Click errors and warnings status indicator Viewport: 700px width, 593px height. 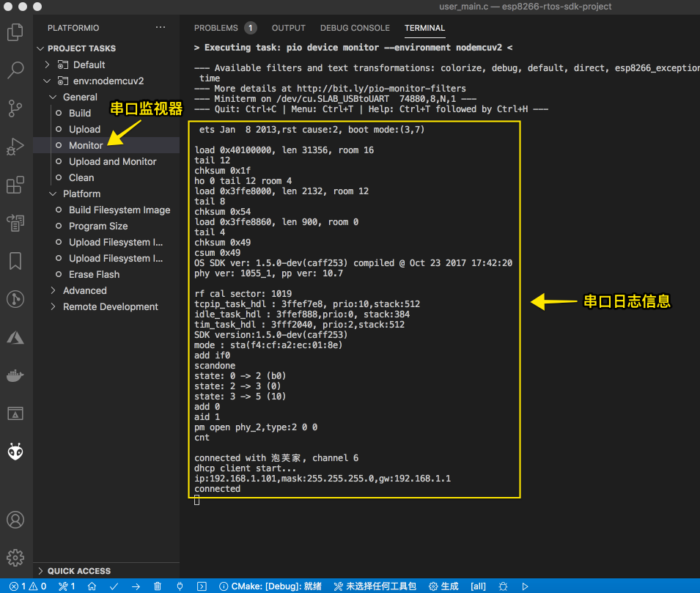click(28, 586)
